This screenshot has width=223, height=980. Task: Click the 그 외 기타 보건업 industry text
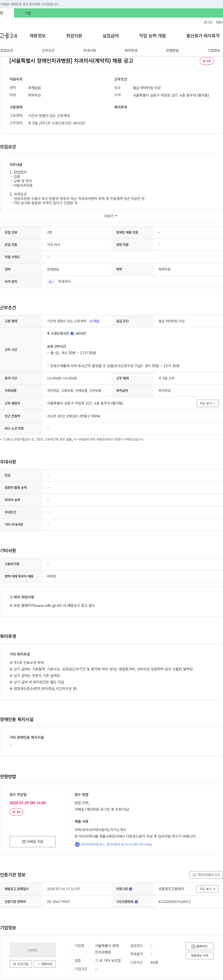point(108,960)
